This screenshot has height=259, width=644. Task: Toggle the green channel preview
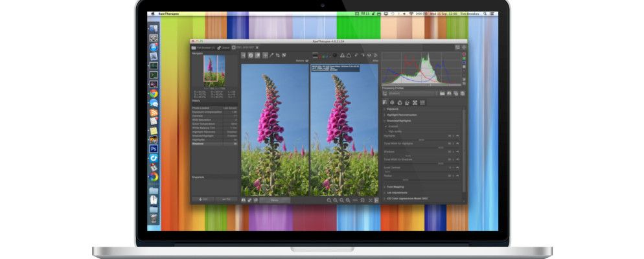(323, 56)
